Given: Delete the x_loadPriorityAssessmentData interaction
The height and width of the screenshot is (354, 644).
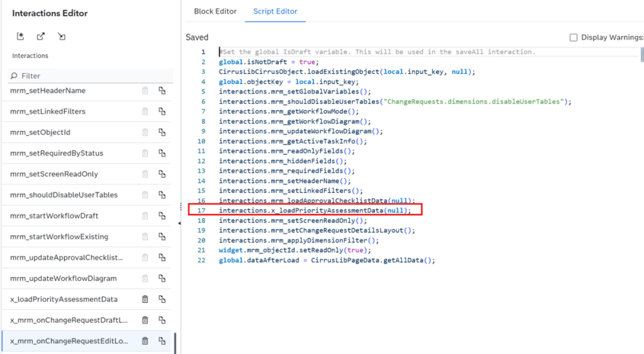Looking at the screenshot, I should click(x=145, y=299).
